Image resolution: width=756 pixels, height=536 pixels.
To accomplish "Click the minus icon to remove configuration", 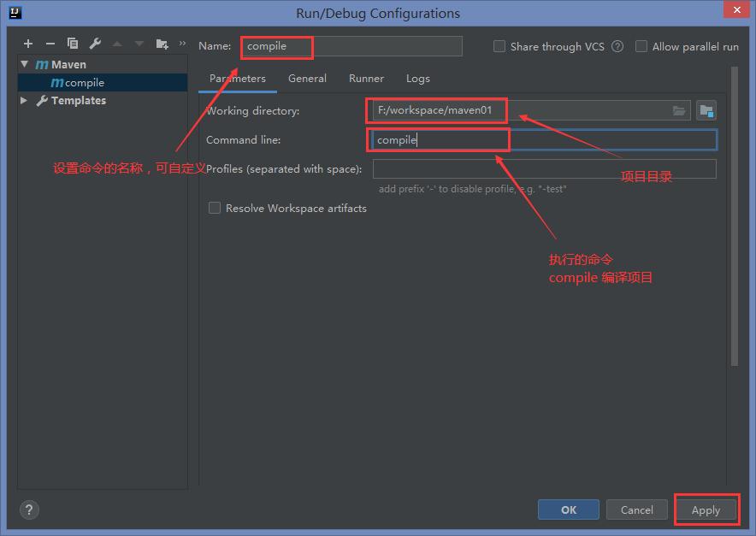I will point(50,44).
